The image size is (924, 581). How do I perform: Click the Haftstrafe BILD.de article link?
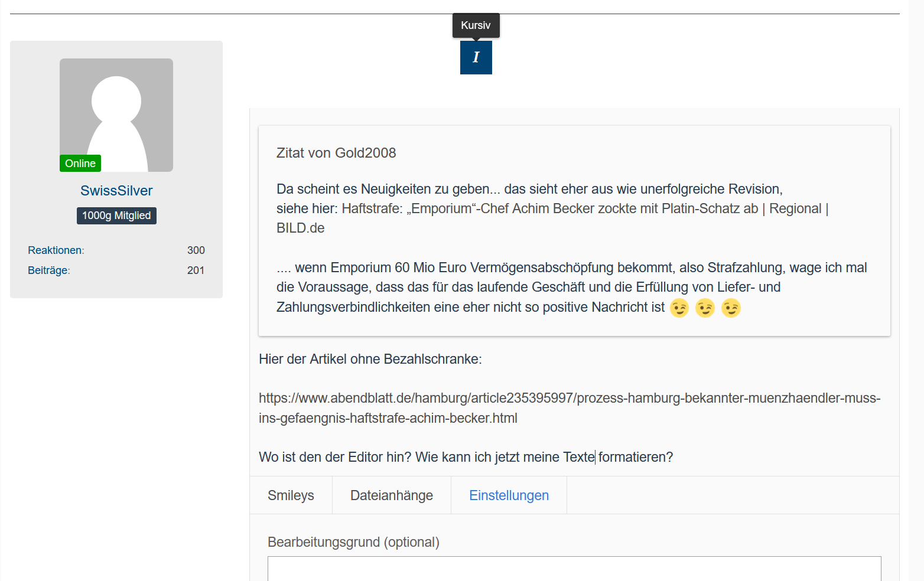pos(549,209)
